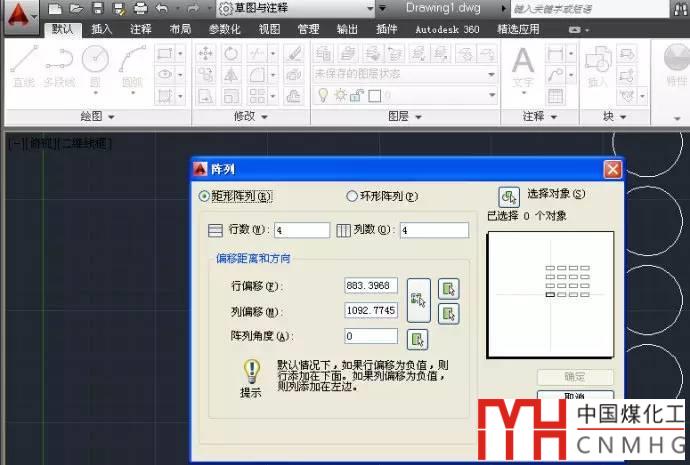Click the pick row offset icon
Image resolution: width=690 pixels, height=465 pixels.
[x=449, y=289]
